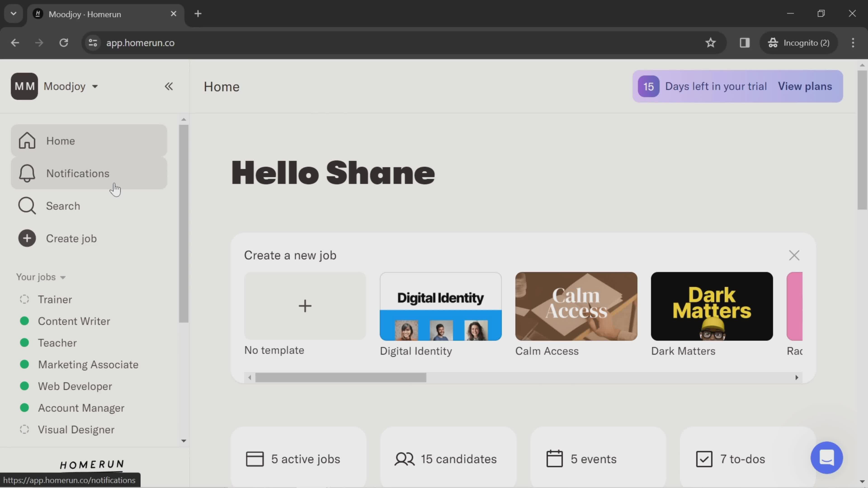
Task: Click the main page vertical scrollbar thumb
Action: [862, 140]
